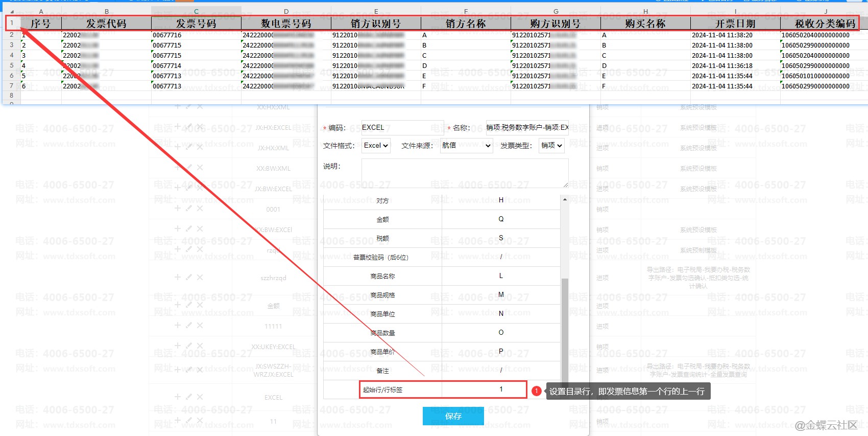868x436 pixels.
Task: Click the pencil icon in the JX:SWSZZH-WRZJX:EXCEL row
Action: [189, 370]
